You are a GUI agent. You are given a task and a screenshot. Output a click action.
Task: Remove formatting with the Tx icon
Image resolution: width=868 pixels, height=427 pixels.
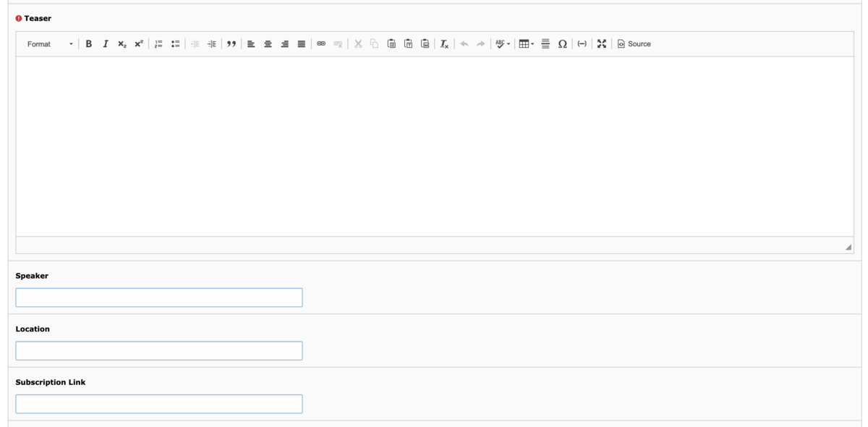[445, 44]
